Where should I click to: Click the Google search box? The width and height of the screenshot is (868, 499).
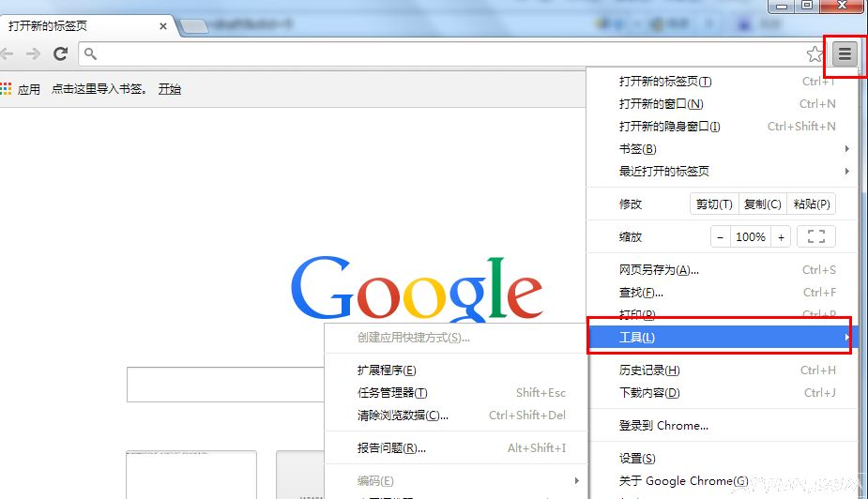pyautogui.click(x=225, y=385)
